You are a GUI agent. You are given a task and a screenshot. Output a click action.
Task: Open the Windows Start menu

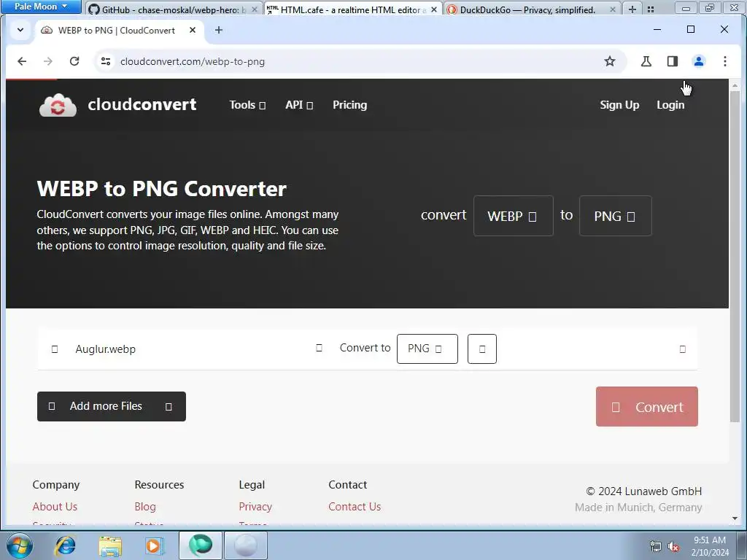pyautogui.click(x=20, y=545)
